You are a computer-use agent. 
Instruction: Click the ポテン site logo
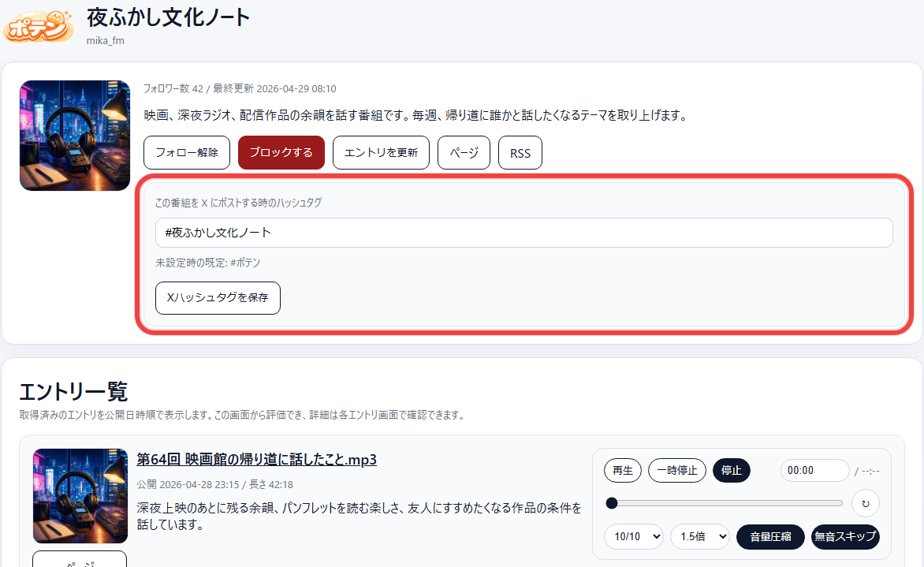(39, 26)
